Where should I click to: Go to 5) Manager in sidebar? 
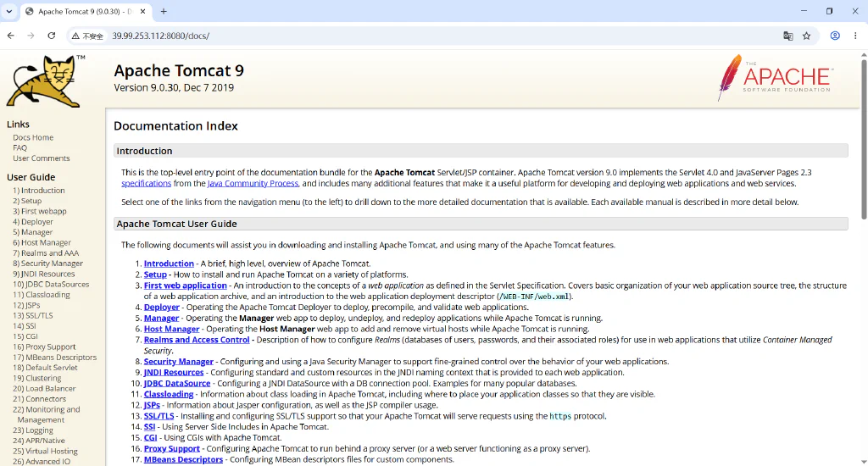click(x=33, y=232)
